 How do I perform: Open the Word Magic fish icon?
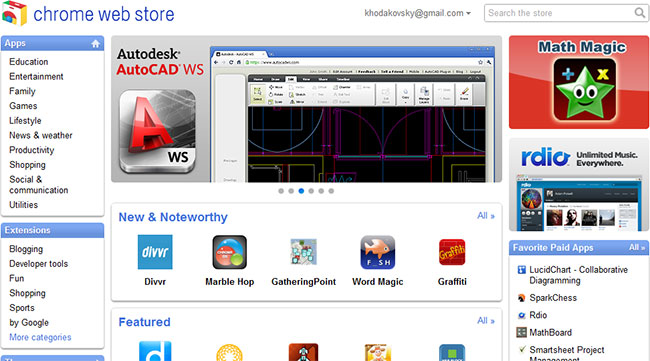[377, 252]
